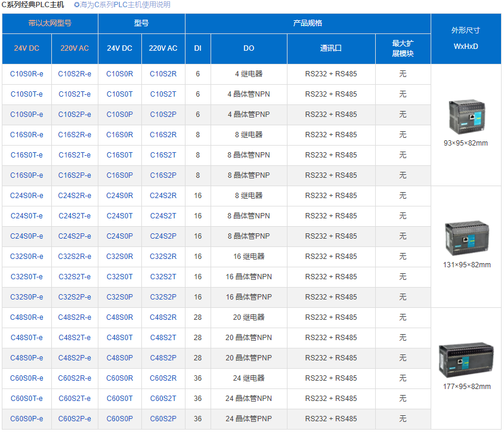Select the C24S0R-e model link
The height and width of the screenshot is (432, 504).
point(27,196)
